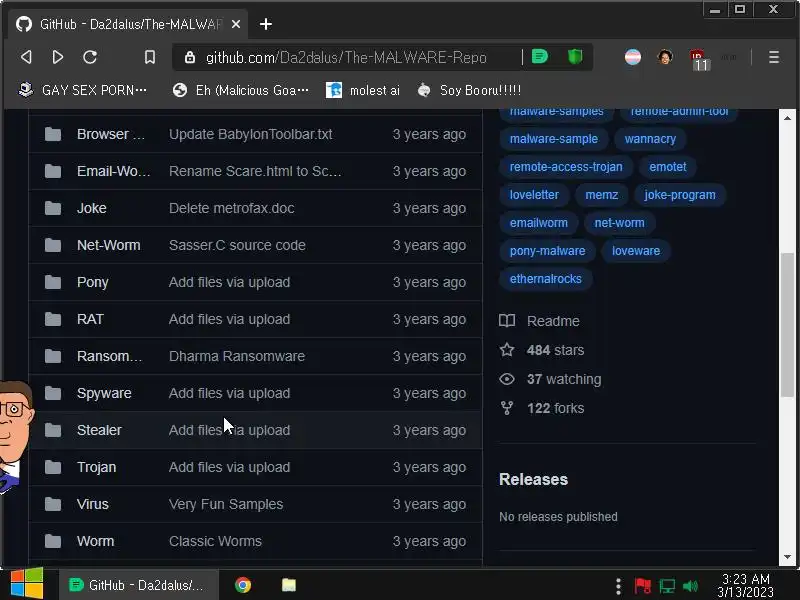Go back with the browser back arrow

(27, 57)
